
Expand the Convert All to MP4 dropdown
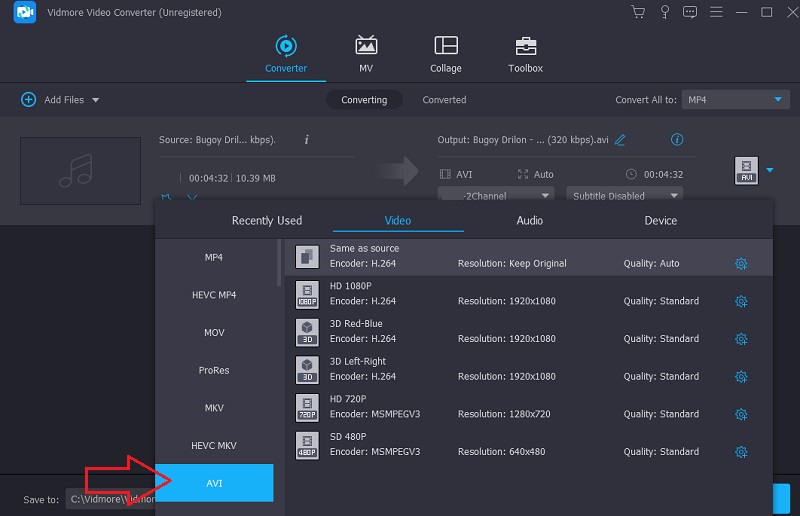point(736,100)
